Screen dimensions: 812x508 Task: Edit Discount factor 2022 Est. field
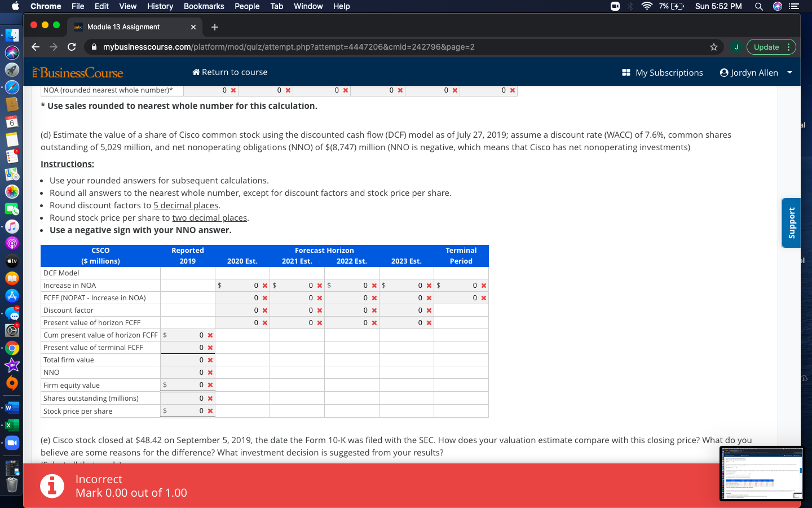(351, 310)
